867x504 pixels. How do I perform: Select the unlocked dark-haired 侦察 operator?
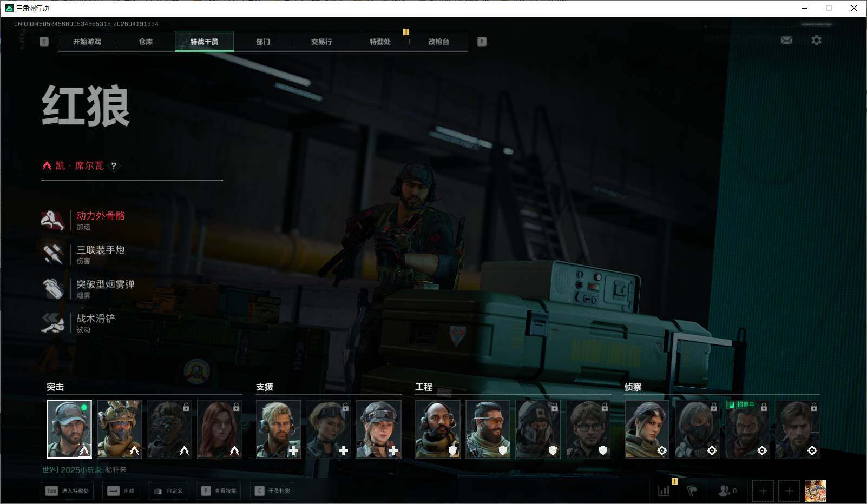point(647,429)
